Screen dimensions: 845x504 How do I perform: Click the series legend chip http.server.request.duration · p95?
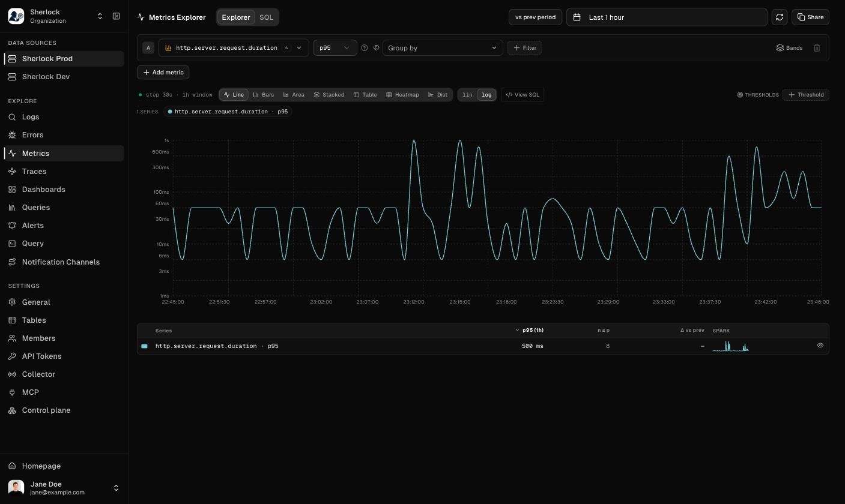[228, 112]
